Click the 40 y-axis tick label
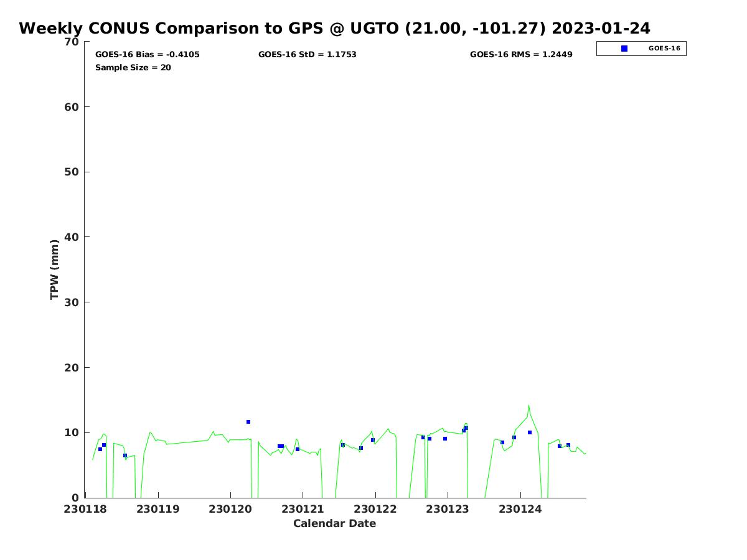Viewport: 747px width, 560px height. click(72, 237)
